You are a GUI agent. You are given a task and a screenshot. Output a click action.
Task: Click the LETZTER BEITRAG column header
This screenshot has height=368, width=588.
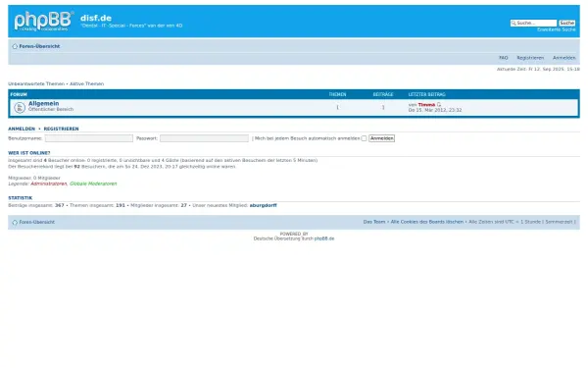point(426,94)
